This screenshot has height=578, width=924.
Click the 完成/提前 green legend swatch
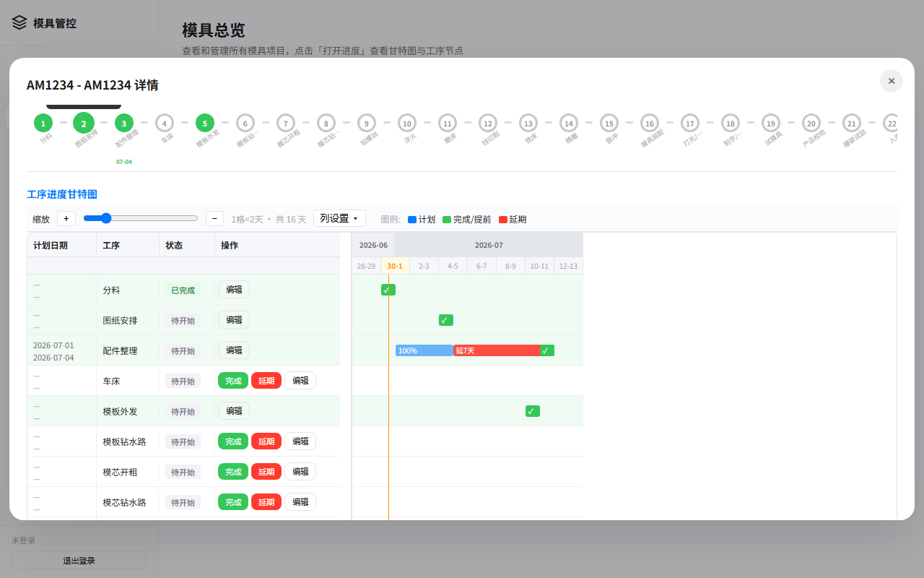[447, 220]
